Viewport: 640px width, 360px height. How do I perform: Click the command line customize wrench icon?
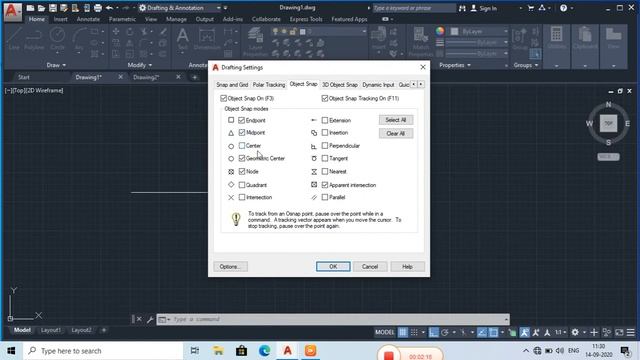click(150, 319)
